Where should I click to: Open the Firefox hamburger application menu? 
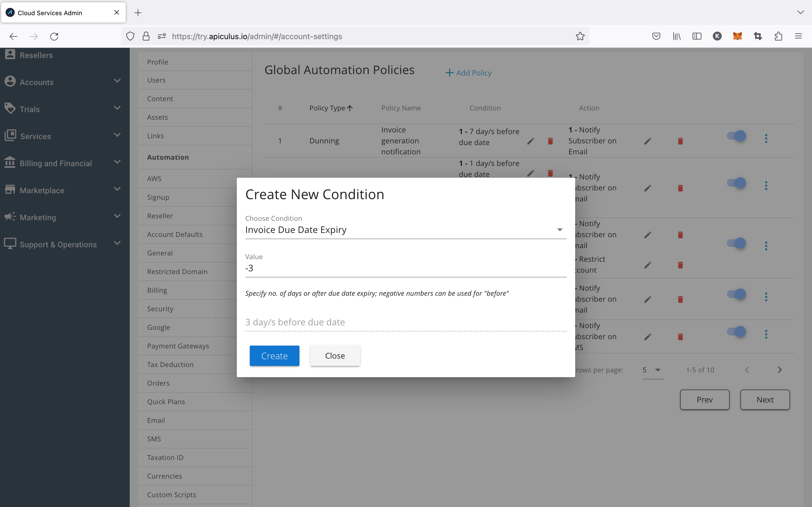tap(798, 36)
